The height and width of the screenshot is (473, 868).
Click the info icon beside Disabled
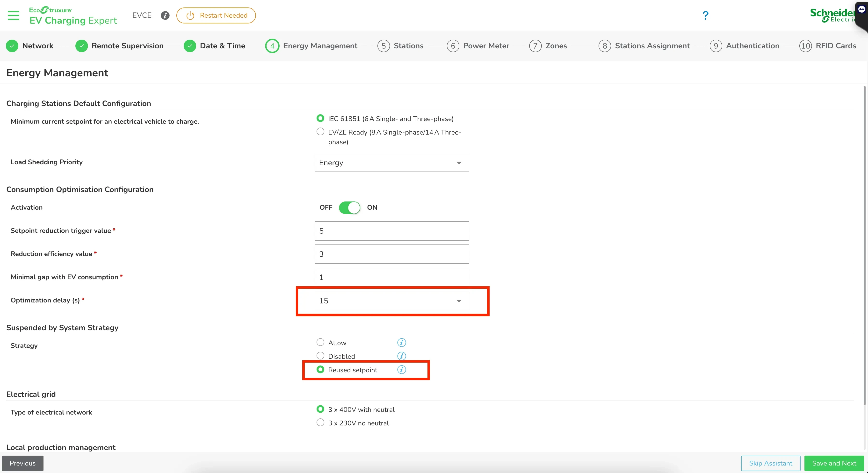[402, 356]
